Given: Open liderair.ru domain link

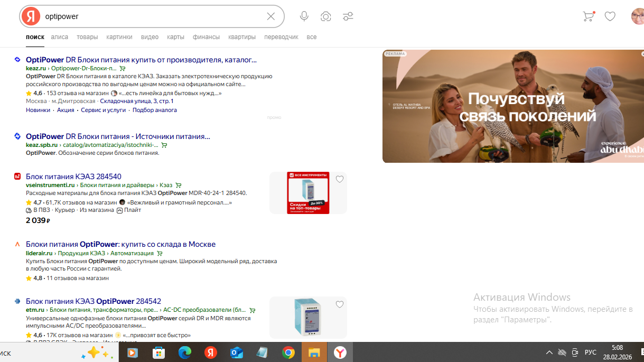Looking at the screenshot, I should point(39,253).
